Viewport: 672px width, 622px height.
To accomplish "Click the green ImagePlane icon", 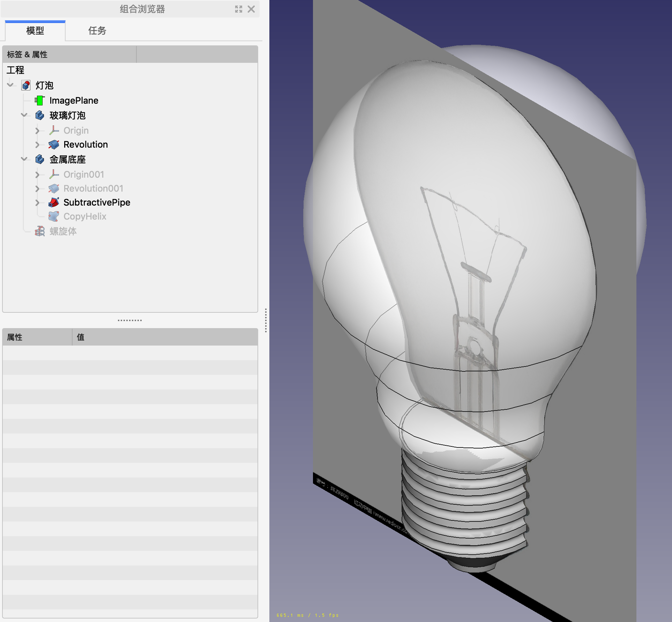I will coord(40,101).
